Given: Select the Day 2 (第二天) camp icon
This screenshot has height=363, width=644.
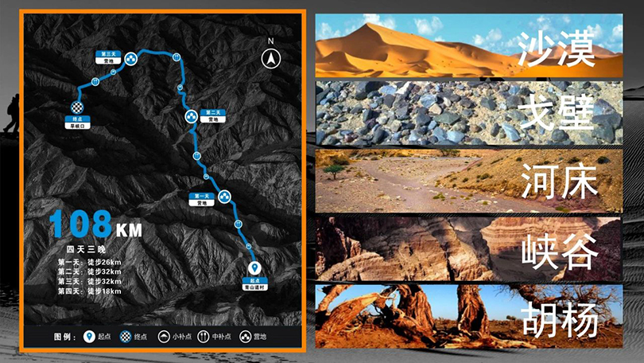Looking at the screenshot, I should (191, 117).
